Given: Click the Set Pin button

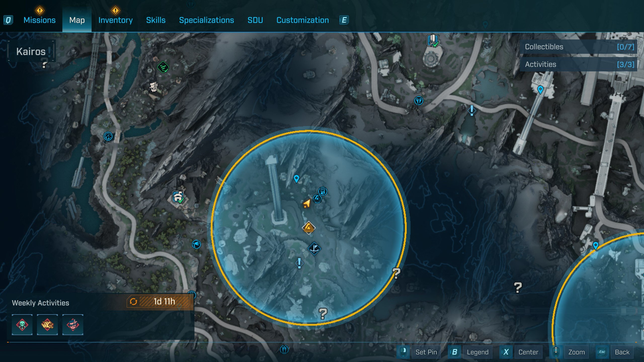Looking at the screenshot, I should point(426,352).
